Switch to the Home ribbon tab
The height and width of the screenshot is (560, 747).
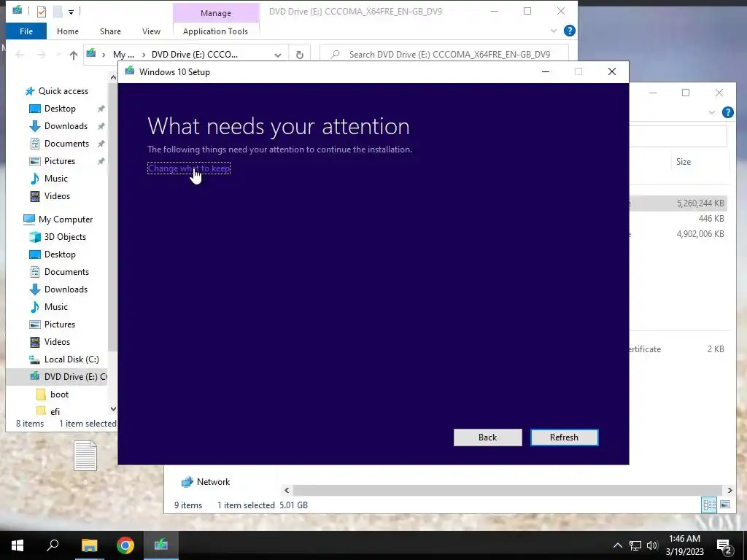[x=68, y=31]
